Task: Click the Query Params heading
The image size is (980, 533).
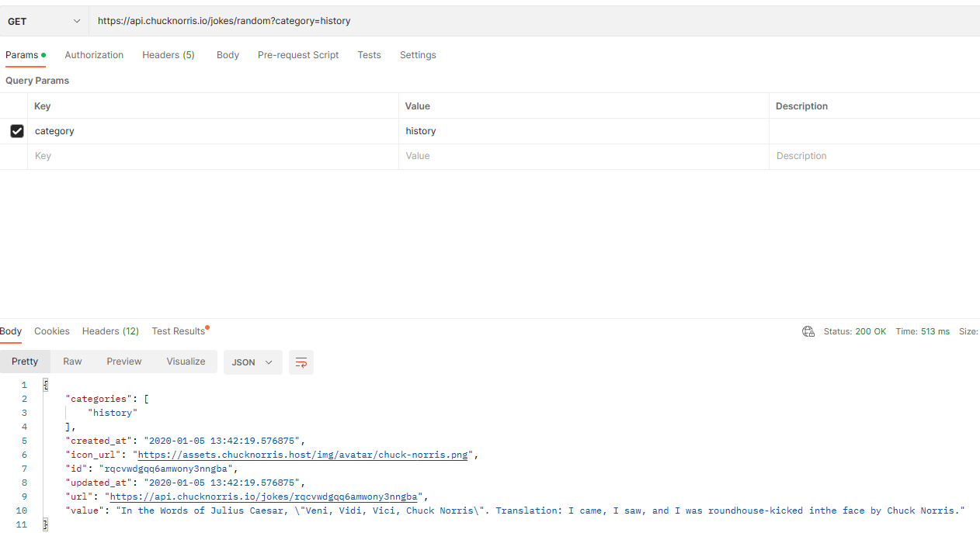Action: point(37,81)
